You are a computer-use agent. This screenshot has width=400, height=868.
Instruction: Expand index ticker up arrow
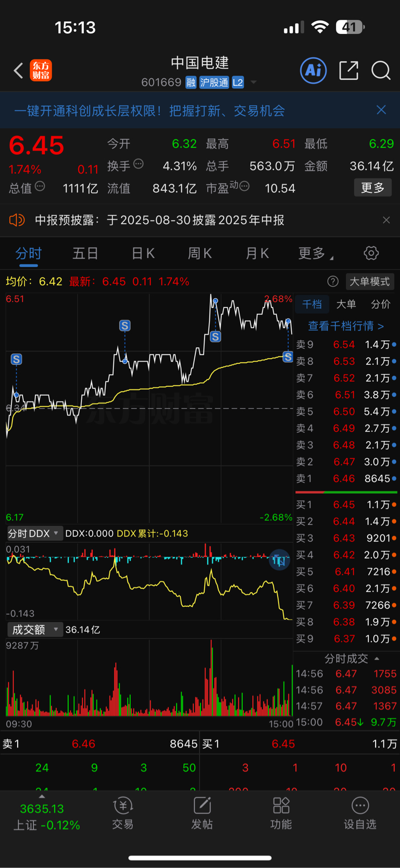tap(42, 797)
